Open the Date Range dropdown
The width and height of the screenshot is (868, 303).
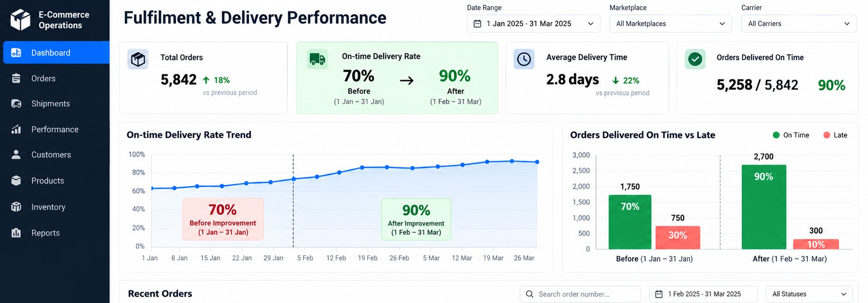(x=533, y=23)
